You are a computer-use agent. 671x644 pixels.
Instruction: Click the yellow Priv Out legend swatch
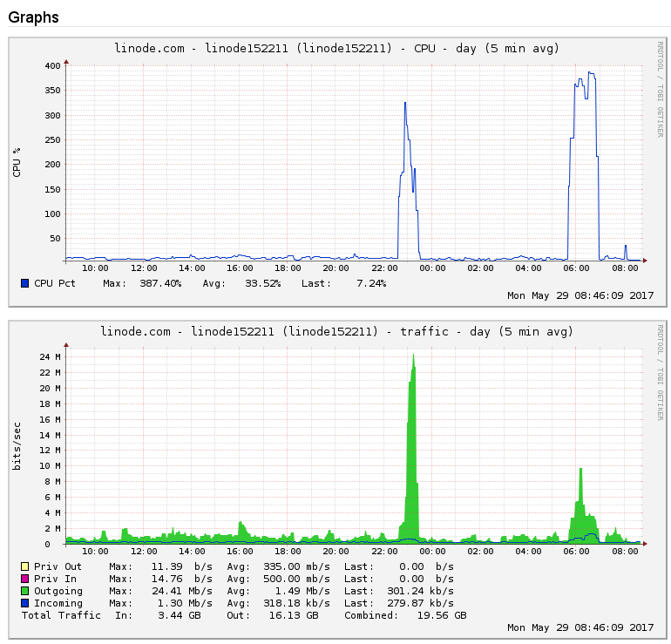24,566
